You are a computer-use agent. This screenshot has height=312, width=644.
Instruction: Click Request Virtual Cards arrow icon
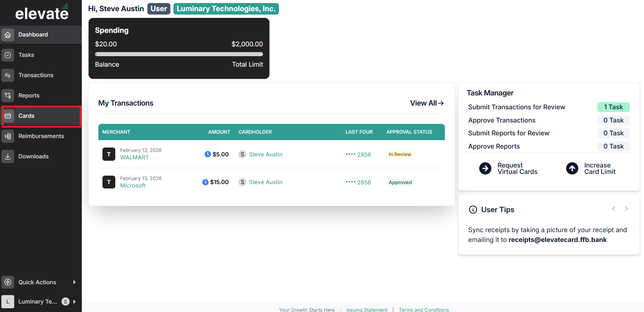tap(485, 168)
